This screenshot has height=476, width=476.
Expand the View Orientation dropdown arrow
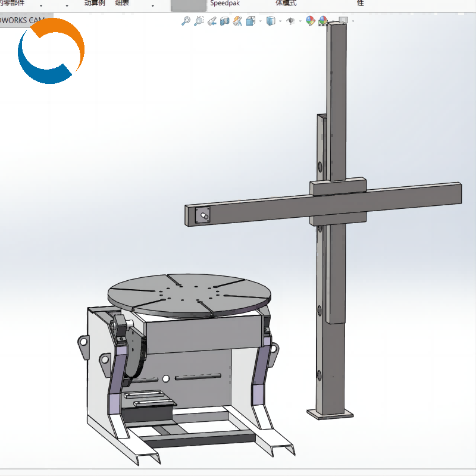(259, 22)
